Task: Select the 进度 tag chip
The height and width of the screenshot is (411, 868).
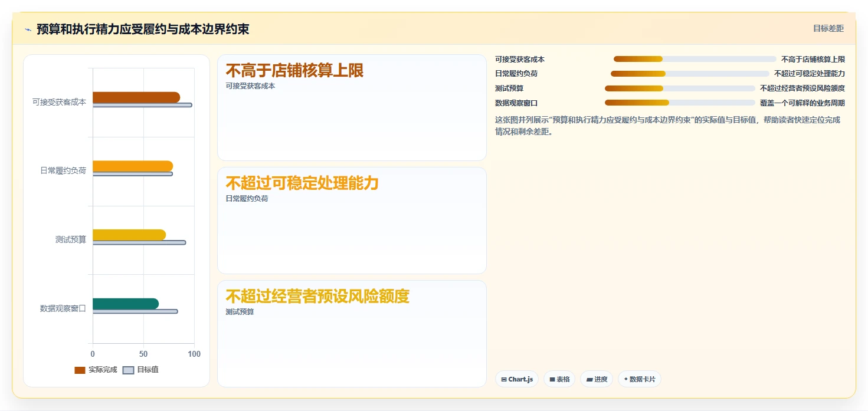Action: tap(597, 379)
